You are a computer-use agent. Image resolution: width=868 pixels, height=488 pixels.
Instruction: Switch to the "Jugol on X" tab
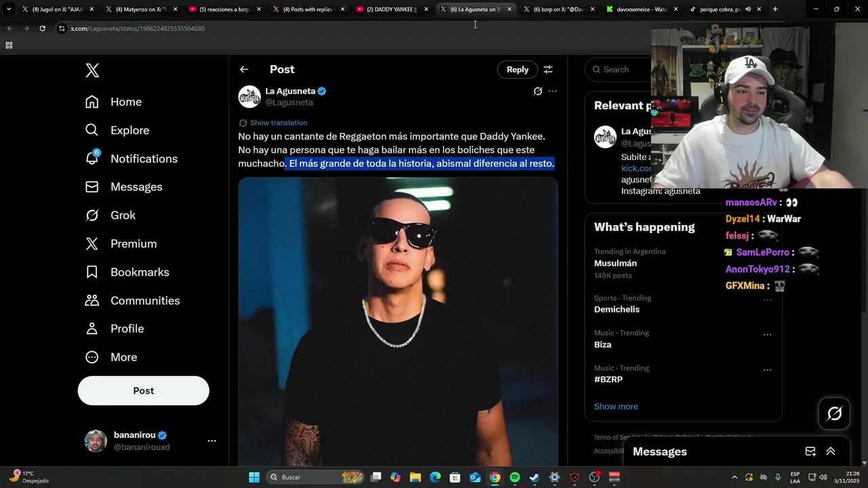(57, 9)
